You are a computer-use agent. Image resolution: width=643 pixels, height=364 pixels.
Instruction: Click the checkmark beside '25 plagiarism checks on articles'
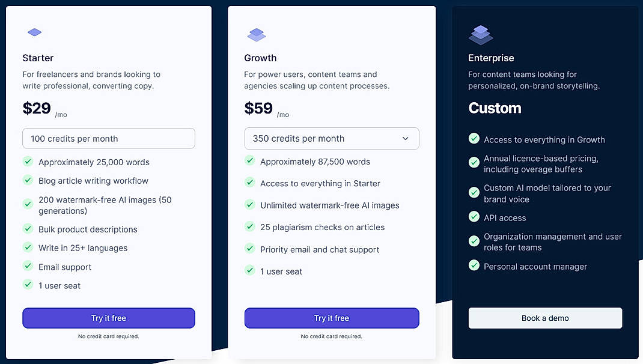[250, 227]
